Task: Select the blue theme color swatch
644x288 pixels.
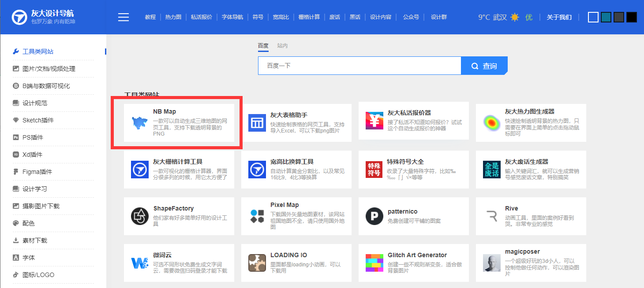Action: [x=594, y=17]
